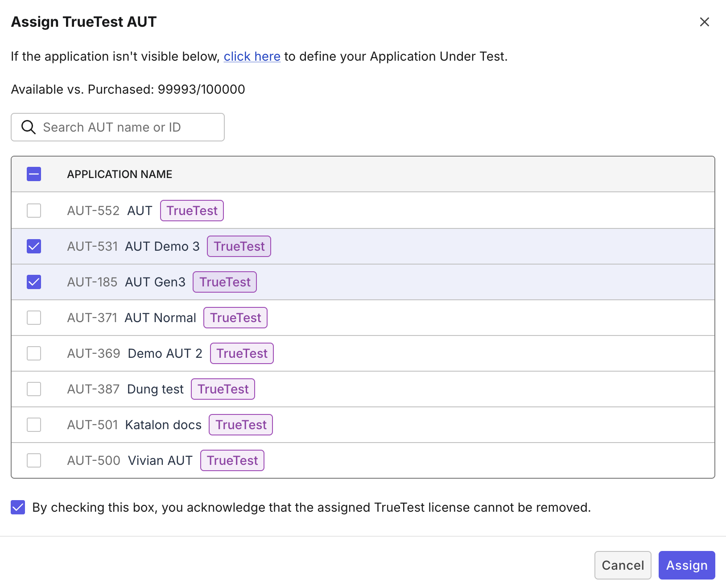Click the 'Assign TrueTest AUT' dialog title
The width and height of the screenshot is (726, 588).
(84, 22)
